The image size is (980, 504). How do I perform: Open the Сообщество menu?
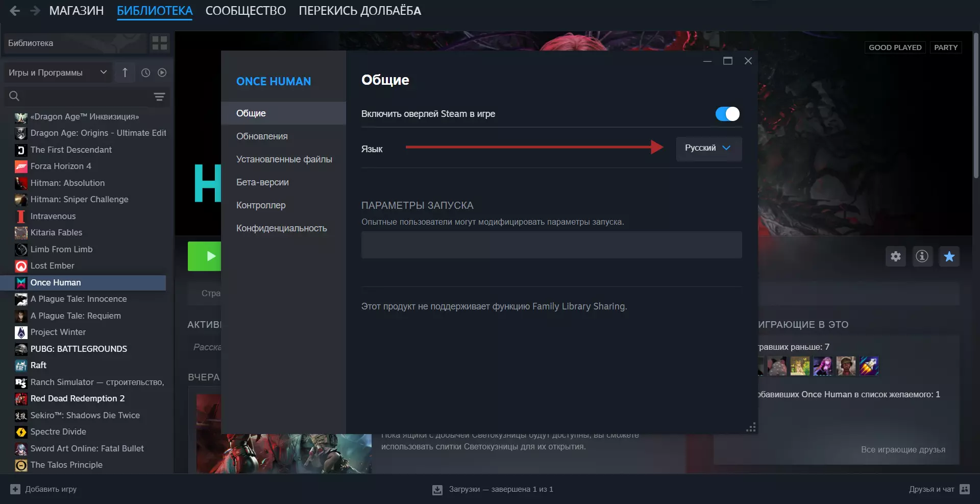pyautogui.click(x=246, y=11)
